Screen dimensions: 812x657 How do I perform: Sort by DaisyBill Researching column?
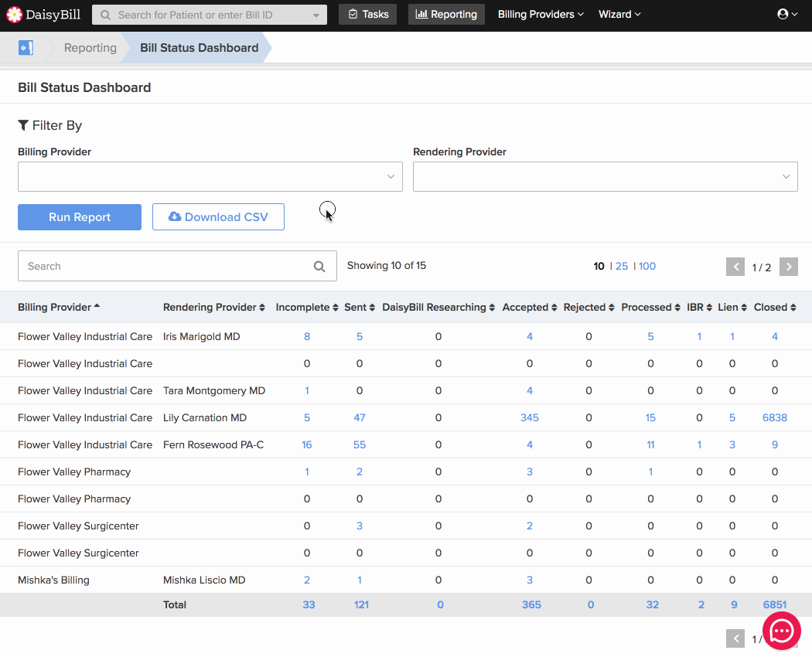[438, 307]
